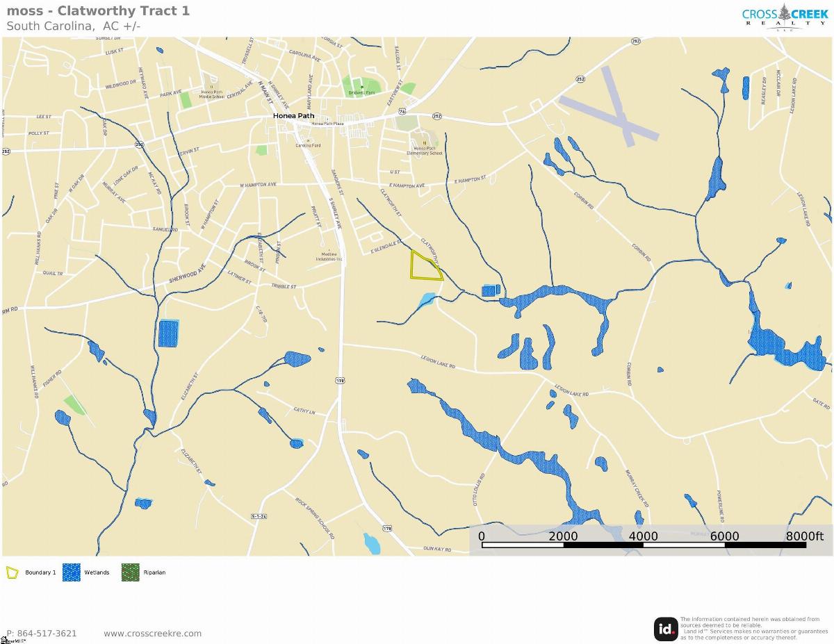Click the 'Honea Path' town label

293,116
